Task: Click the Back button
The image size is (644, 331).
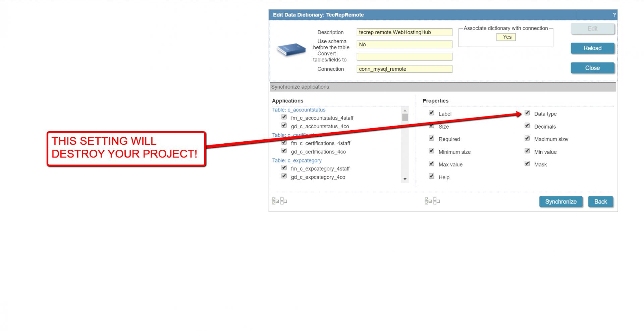Action: [600, 201]
